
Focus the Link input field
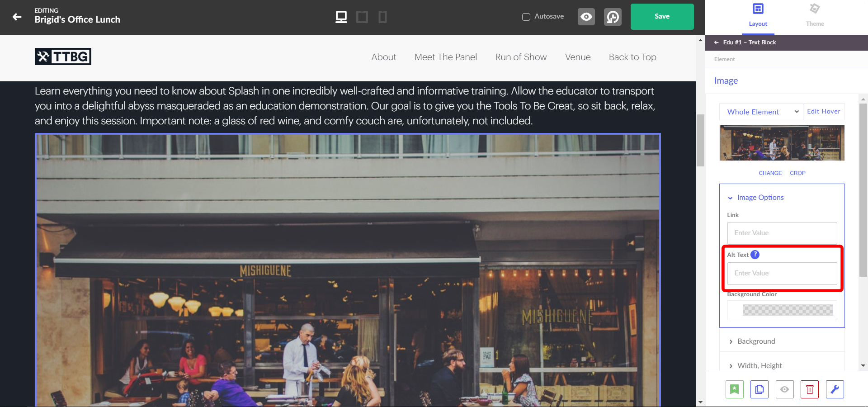click(782, 233)
